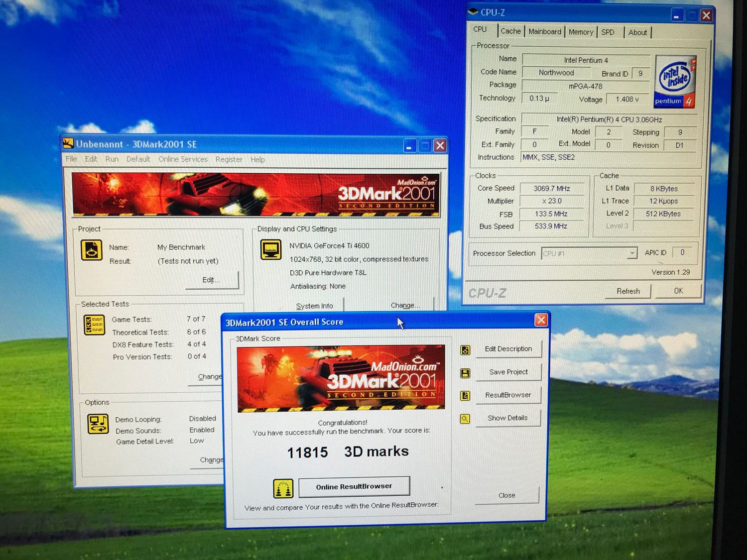Click OK in the CPU-Z window

click(x=678, y=291)
